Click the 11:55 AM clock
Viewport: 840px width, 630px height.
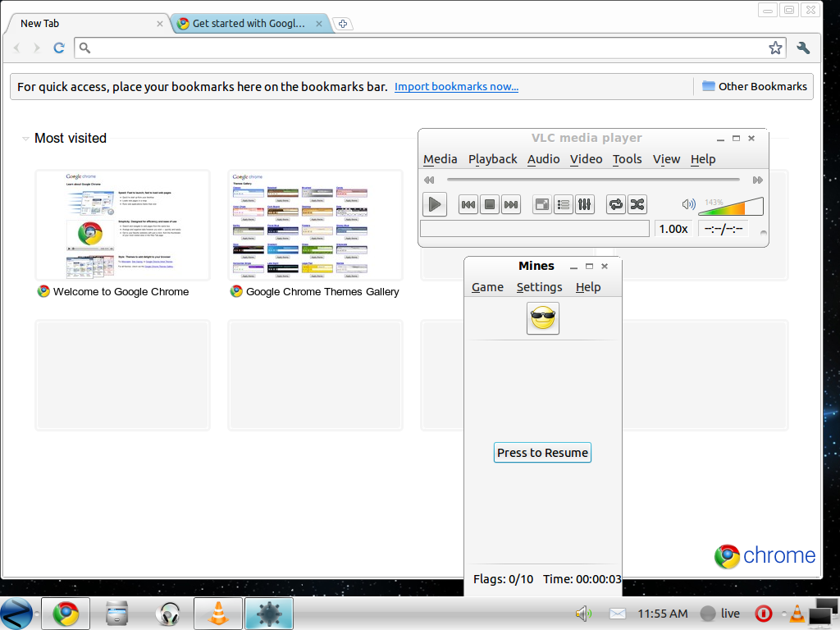(x=663, y=614)
